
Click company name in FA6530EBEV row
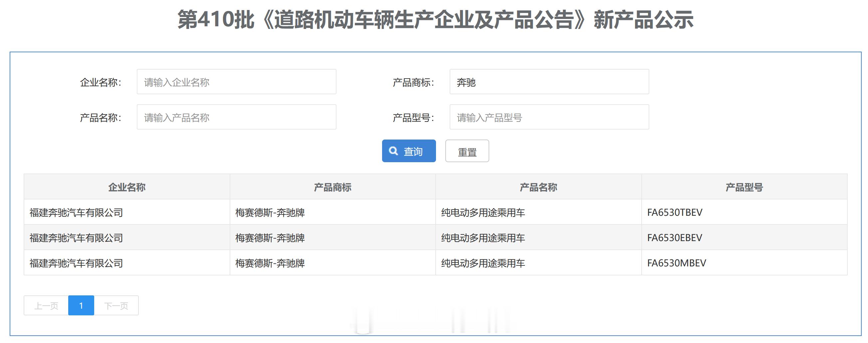76,238
